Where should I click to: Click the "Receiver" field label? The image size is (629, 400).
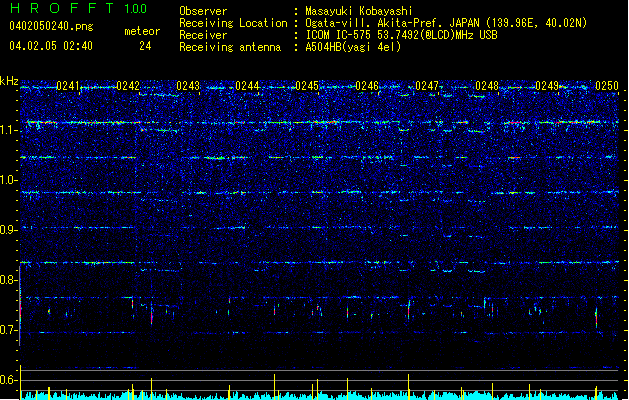(203, 35)
